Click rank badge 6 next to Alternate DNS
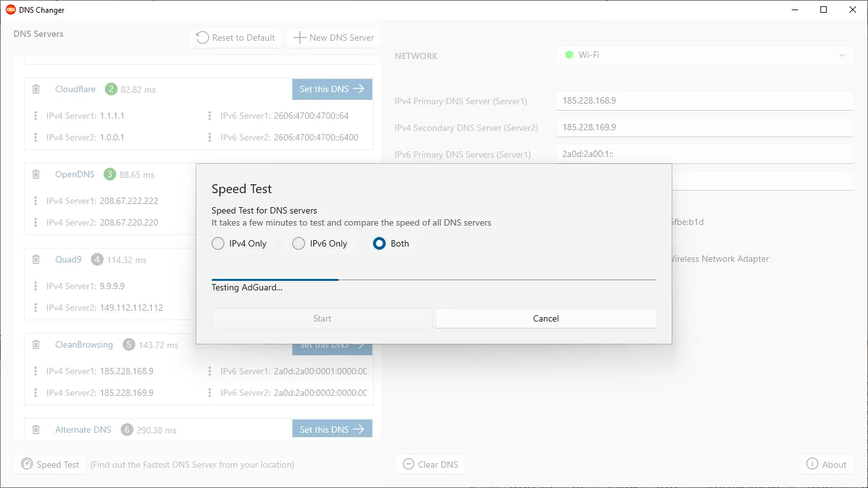This screenshot has height=488, width=868. [x=127, y=430]
